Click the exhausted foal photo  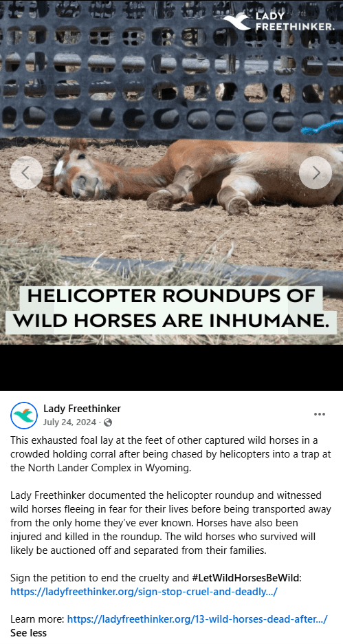tap(172, 173)
